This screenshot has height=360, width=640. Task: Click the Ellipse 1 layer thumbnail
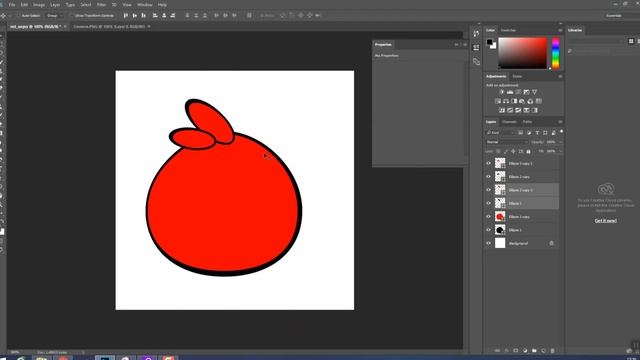pos(500,230)
